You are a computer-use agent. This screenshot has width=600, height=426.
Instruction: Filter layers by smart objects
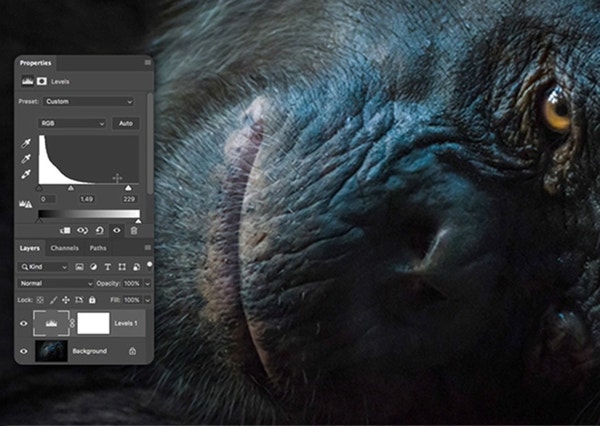point(136,267)
